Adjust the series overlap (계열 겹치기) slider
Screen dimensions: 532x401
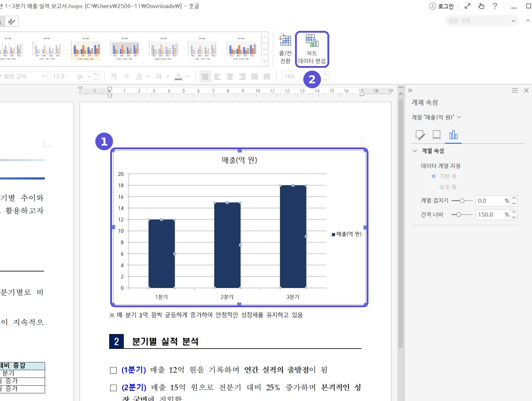coord(462,201)
